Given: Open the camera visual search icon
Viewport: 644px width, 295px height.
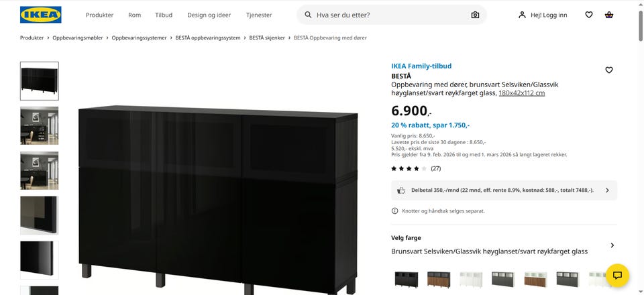Looking at the screenshot, I should pyautogui.click(x=475, y=15).
